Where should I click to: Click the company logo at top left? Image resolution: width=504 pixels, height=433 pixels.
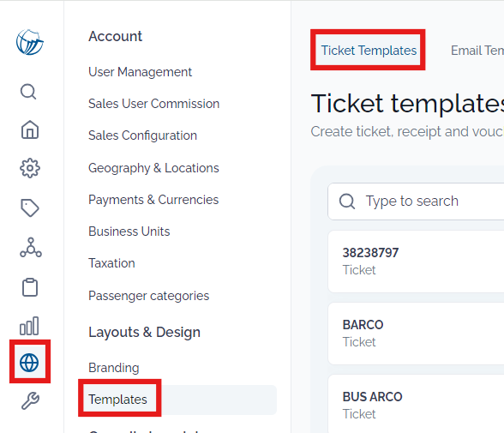click(30, 42)
